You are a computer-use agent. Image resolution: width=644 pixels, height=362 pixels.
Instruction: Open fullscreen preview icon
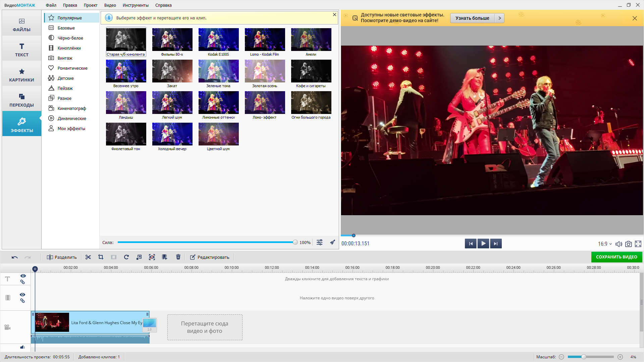pyautogui.click(x=638, y=244)
